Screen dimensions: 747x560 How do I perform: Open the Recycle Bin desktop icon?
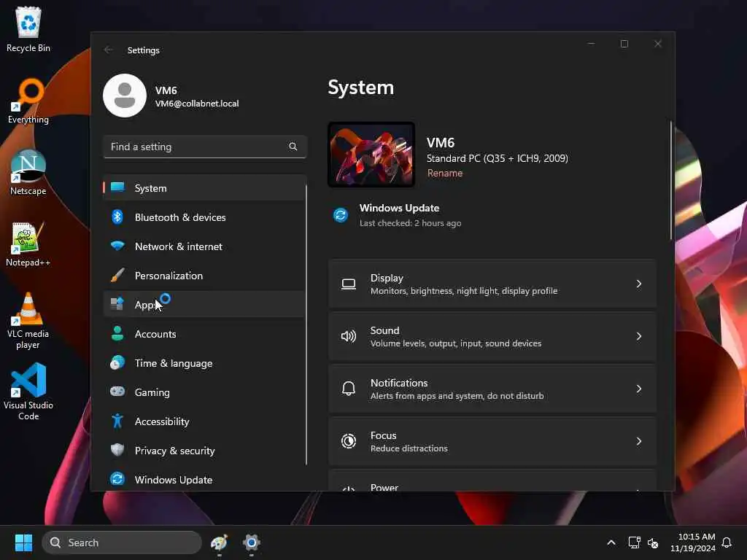(x=28, y=29)
